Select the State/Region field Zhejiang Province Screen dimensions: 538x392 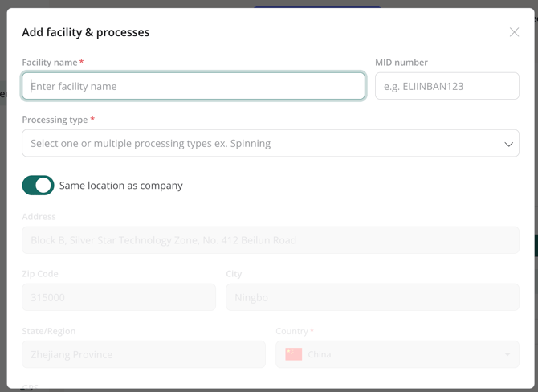pyautogui.click(x=144, y=354)
